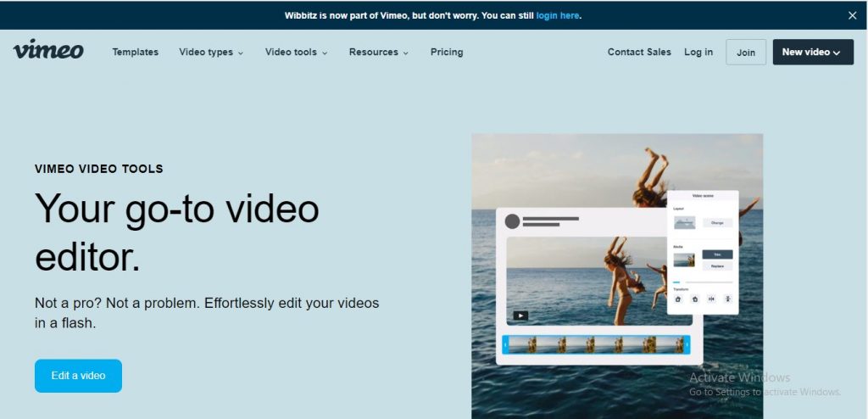Click the first Transform icon in the panel
Screen dimensions: 868x419
click(x=678, y=299)
